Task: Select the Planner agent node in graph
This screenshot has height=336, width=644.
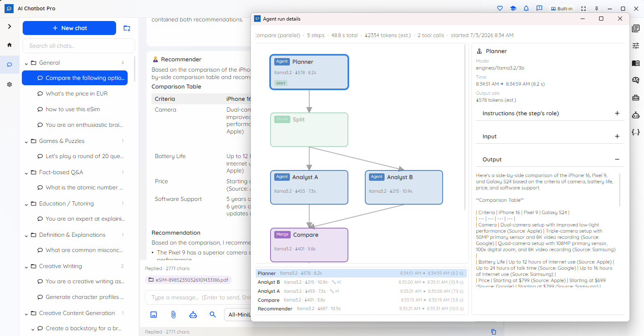Action: [309, 72]
